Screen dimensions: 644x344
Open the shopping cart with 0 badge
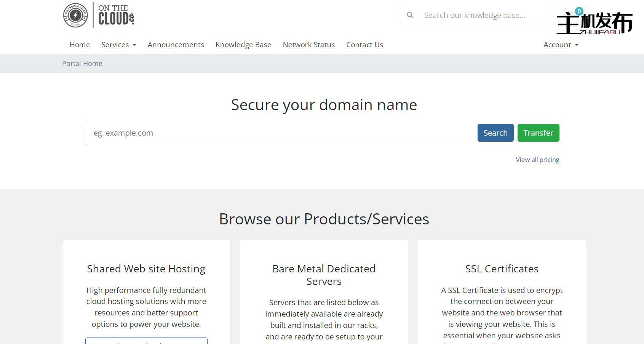574,14
